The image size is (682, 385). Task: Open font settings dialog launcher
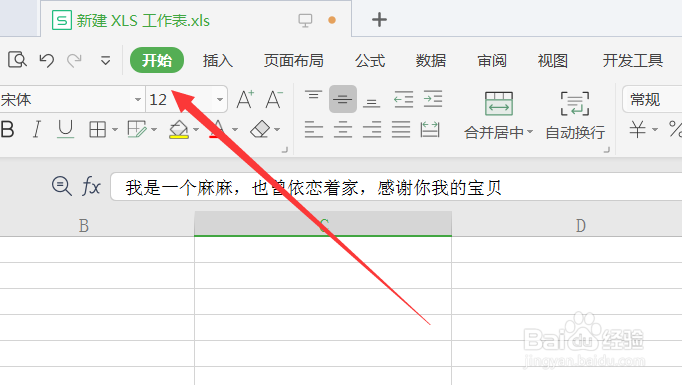tap(285, 150)
